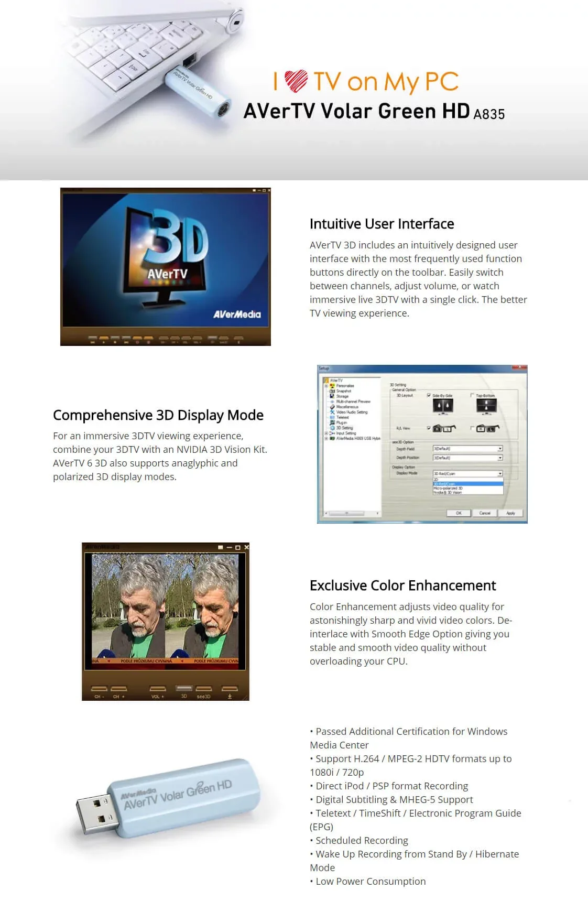Raise volume with the VOL + button

point(158,692)
